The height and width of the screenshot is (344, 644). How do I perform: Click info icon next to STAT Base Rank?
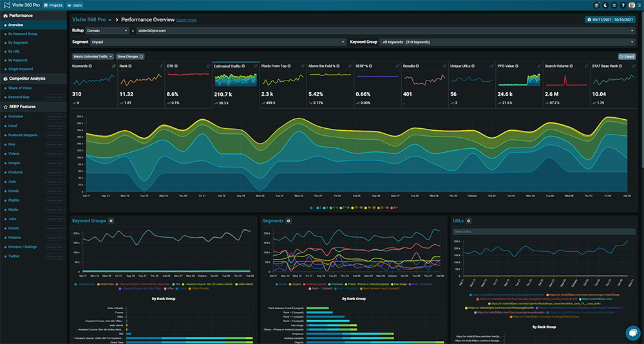coord(619,66)
